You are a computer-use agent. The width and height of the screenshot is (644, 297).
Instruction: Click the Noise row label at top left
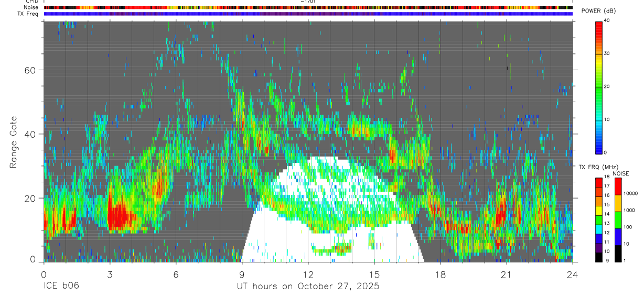30,7
